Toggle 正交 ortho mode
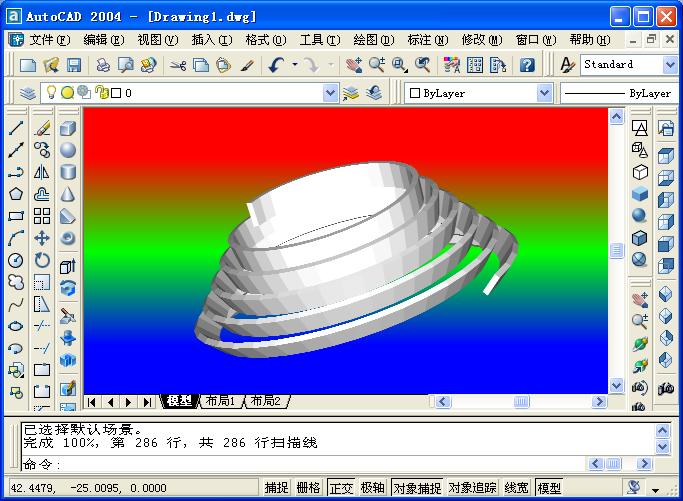This screenshot has height=501, width=683. 341,487
